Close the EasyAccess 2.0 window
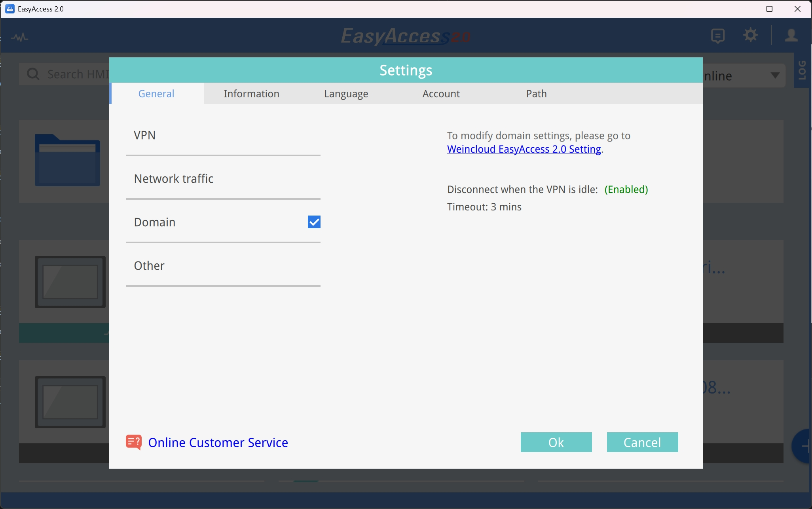This screenshot has height=509, width=812. tap(797, 9)
